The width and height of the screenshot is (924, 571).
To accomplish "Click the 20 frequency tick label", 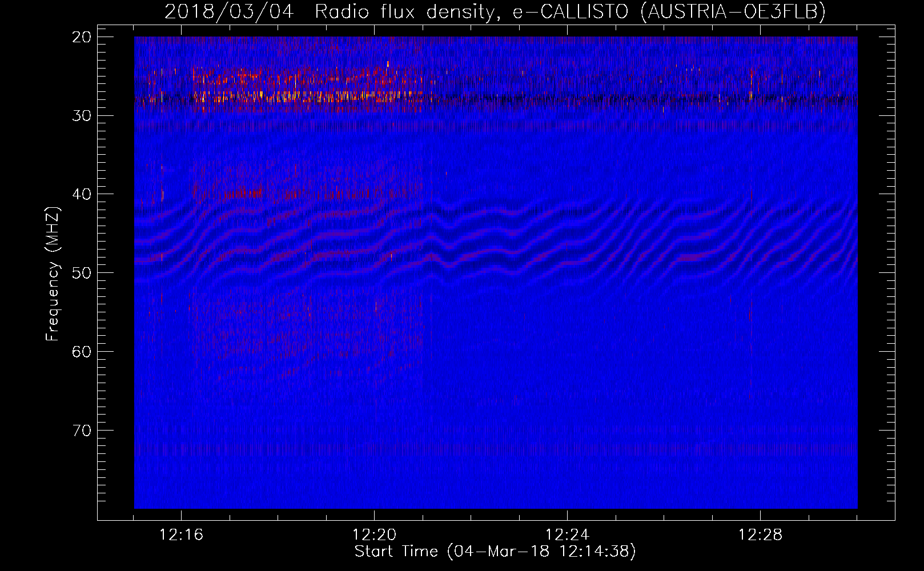I will pos(82,37).
